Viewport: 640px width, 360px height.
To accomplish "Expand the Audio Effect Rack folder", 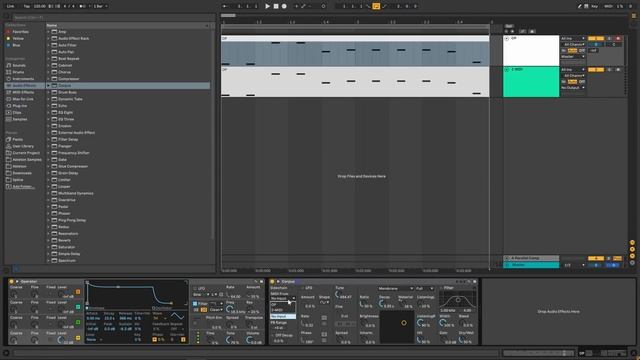I will (48, 38).
